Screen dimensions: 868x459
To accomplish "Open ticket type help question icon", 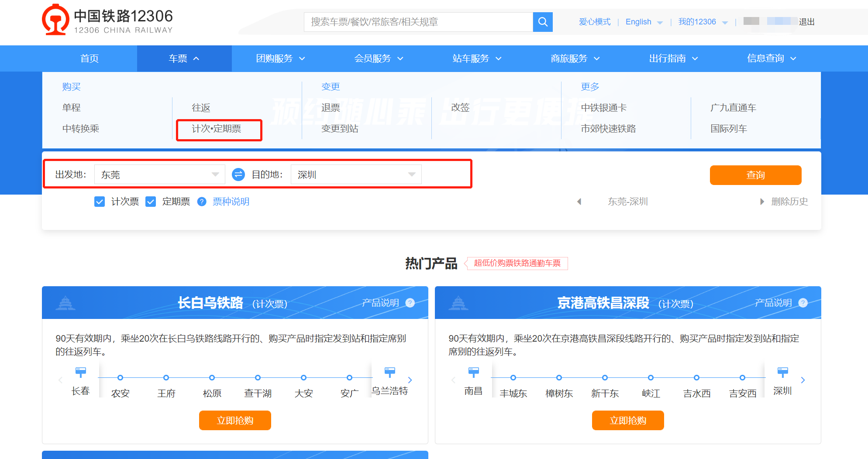I will click(x=202, y=202).
